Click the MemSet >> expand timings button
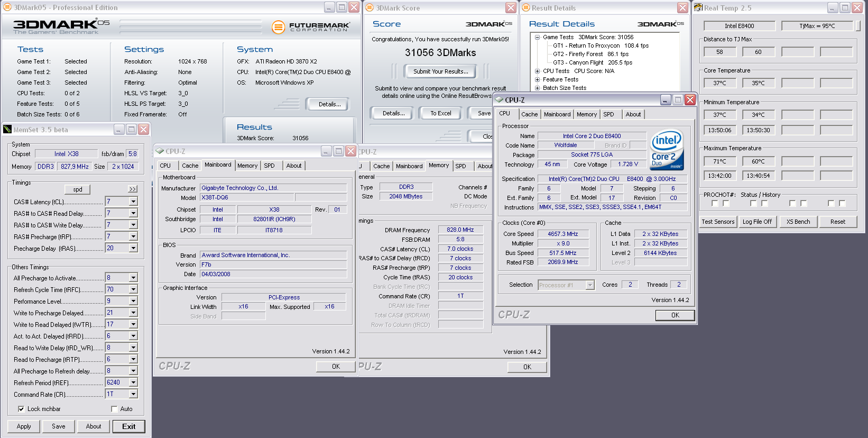This screenshot has width=868, height=438. (133, 189)
